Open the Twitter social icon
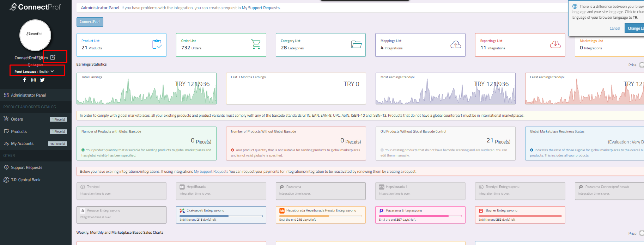The width and height of the screenshot is (644, 245). click(42, 80)
